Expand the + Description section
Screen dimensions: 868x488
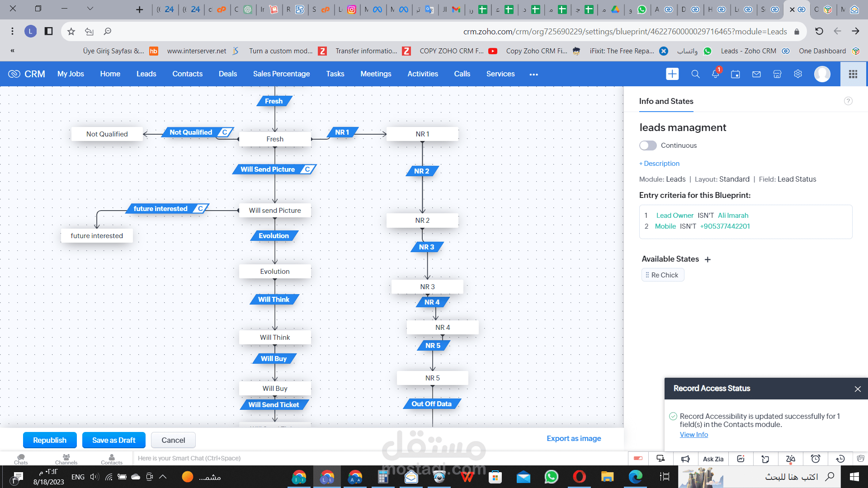(659, 164)
